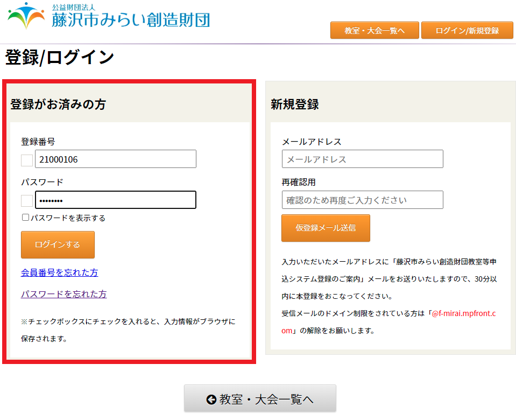The height and width of the screenshot is (420, 516).
Task: Check the save box beside 登録番号 field
Action: 27,160
